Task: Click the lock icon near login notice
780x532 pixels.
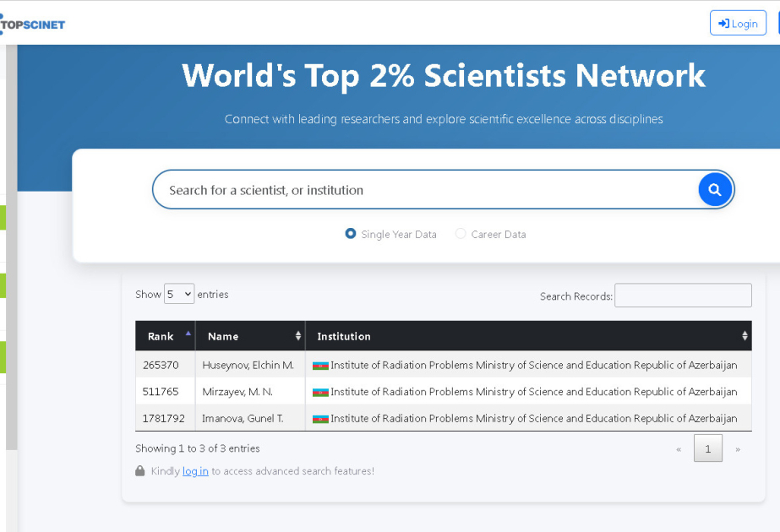Action: pyautogui.click(x=139, y=471)
